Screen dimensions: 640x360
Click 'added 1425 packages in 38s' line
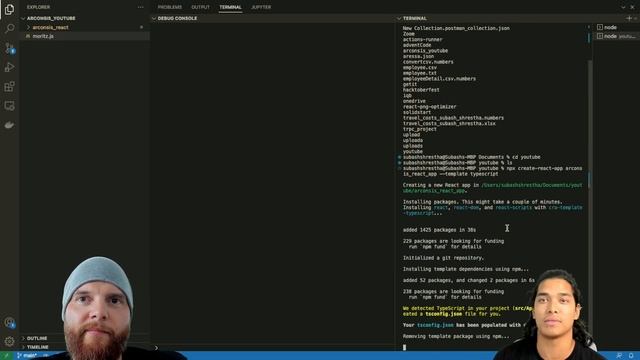(x=439, y=230)
